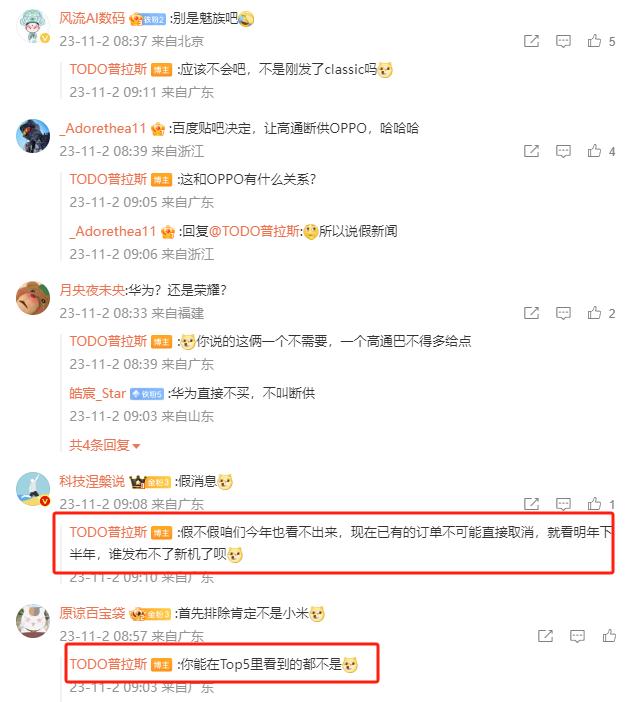The image size is (631, 702).
Task: Like 原谅百宝袋's comment
Action: pyautogui.click(x=609, y=635)
